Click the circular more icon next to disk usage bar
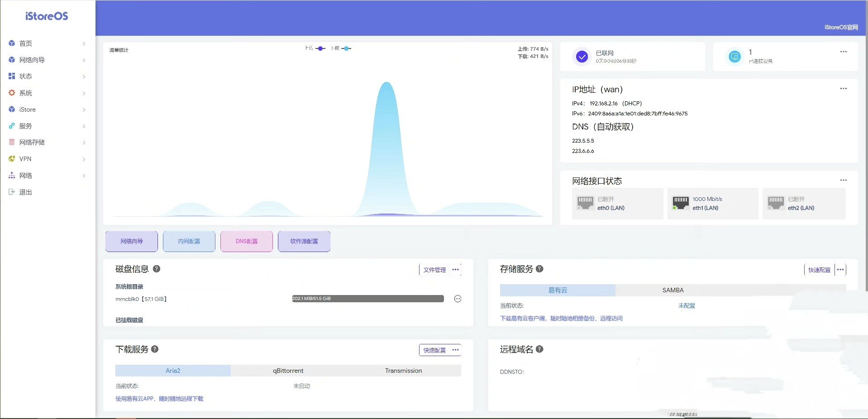The image size is (868, 419). click(458, 299)
